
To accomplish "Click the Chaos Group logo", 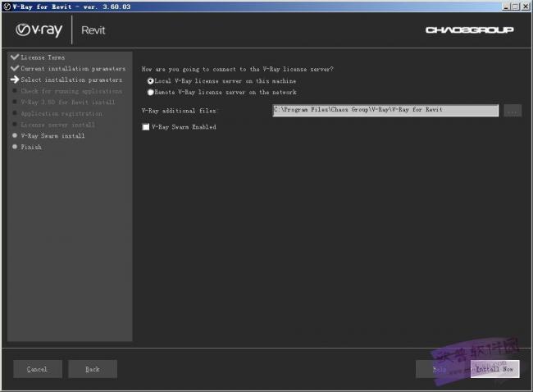I will (x=469, y=30).
